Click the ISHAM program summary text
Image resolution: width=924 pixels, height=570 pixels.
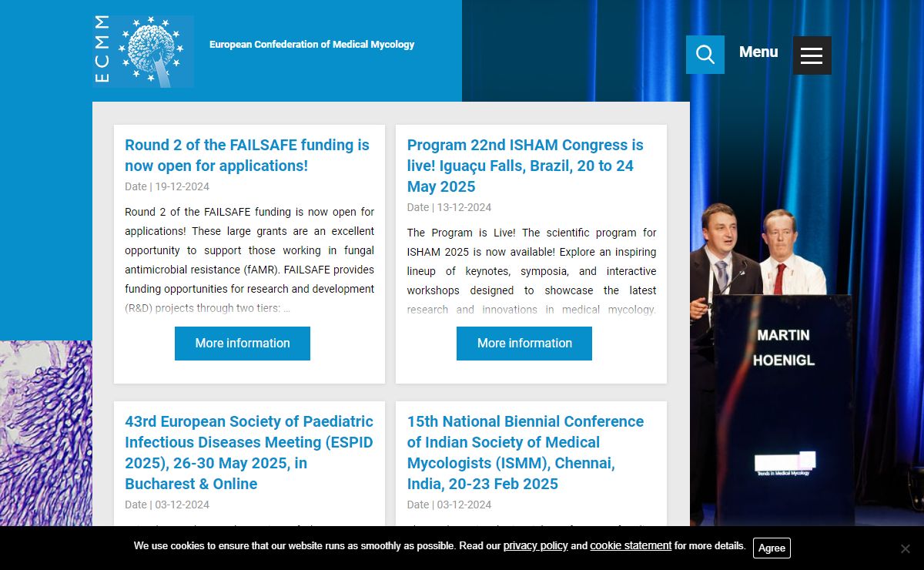click(x=532, y=271)
